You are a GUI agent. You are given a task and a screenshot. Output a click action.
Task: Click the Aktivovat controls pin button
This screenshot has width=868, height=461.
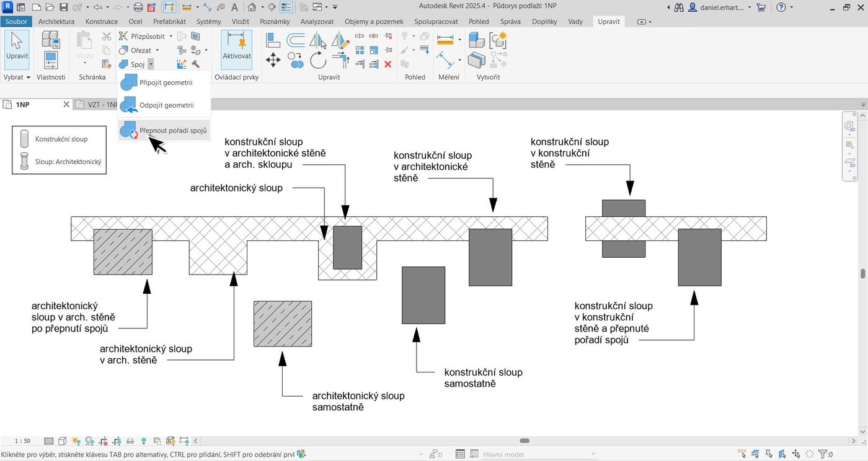pyautogui.click(x=236, y=48)
